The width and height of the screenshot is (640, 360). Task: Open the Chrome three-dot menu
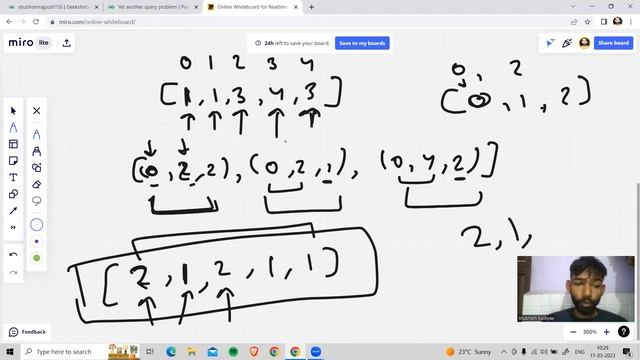click(x=631, y=22)
